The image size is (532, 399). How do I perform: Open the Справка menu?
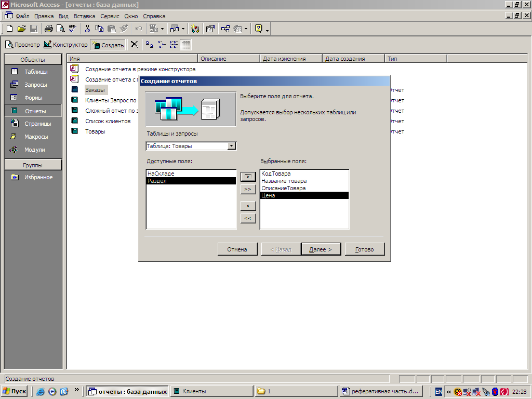point(154,16)
